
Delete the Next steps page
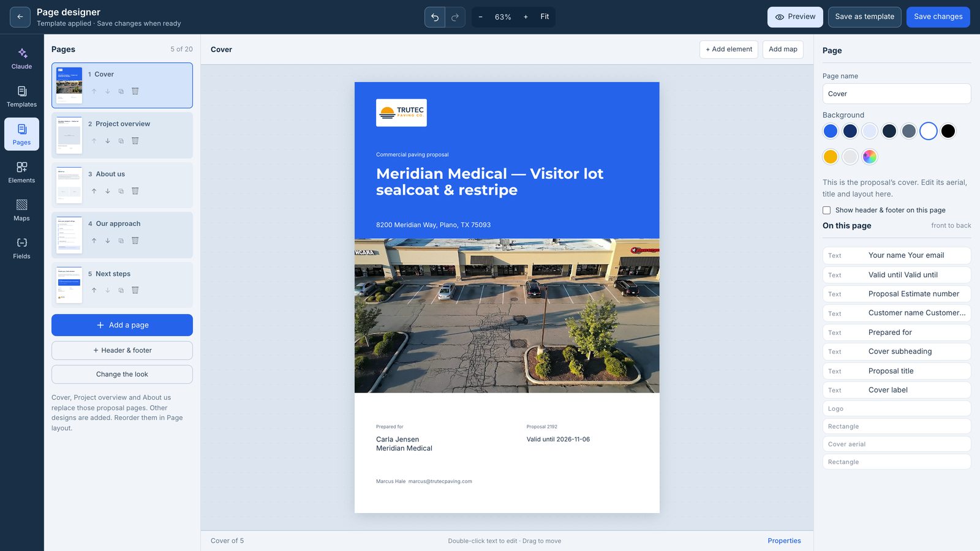pos(135,290)
